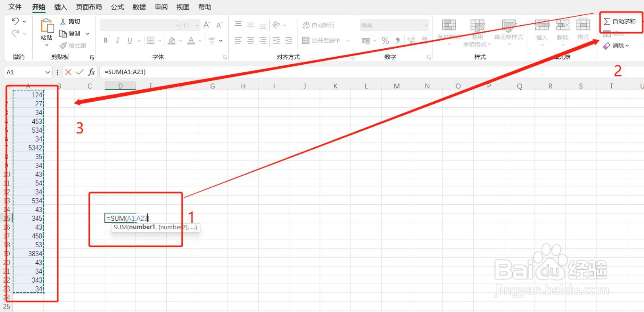
Task: Switch to the Review (审阅) tab
Action: (161, 7)
